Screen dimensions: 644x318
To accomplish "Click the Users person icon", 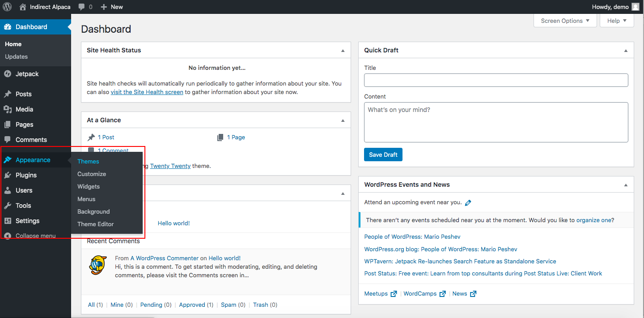I will (8, 190).
